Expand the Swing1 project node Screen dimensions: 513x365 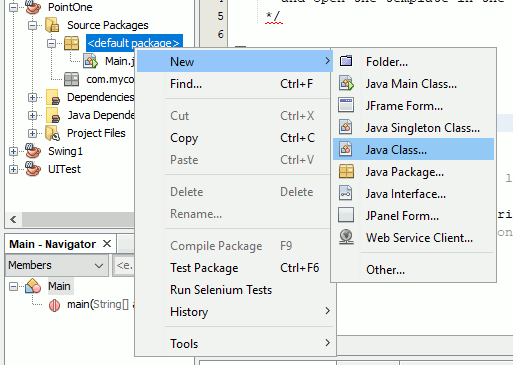pos(13,151)
